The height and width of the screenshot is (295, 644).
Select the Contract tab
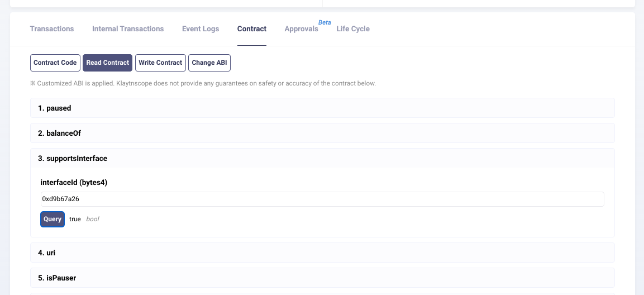252,29
